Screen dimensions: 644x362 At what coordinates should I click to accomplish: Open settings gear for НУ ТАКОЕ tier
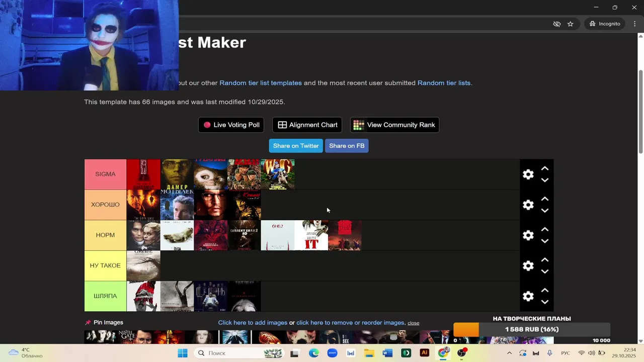528,266
